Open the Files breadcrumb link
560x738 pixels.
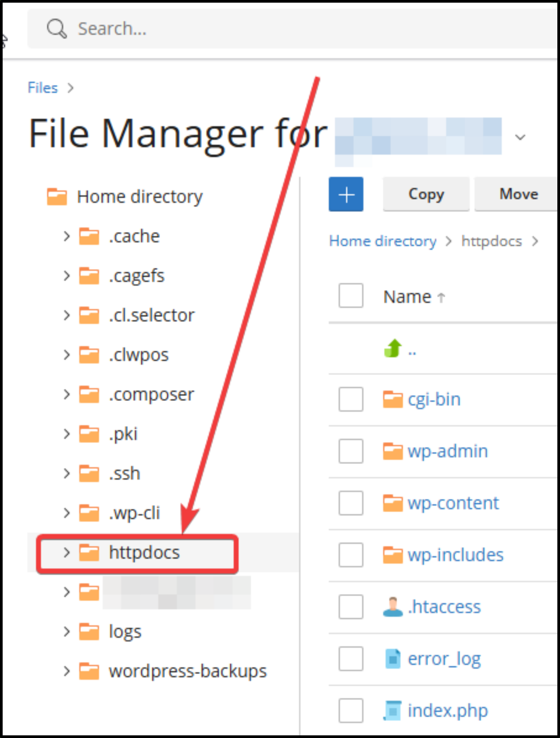(43, 88)
